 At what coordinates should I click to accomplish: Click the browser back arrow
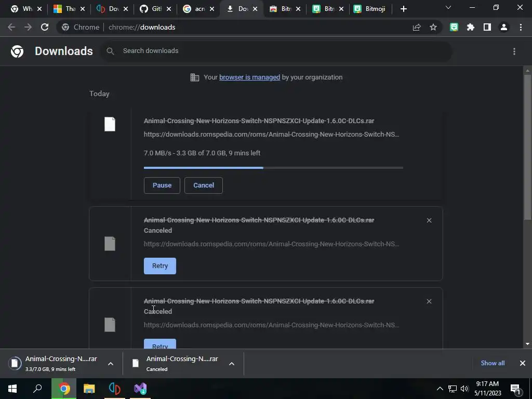[x=11, y=27]
